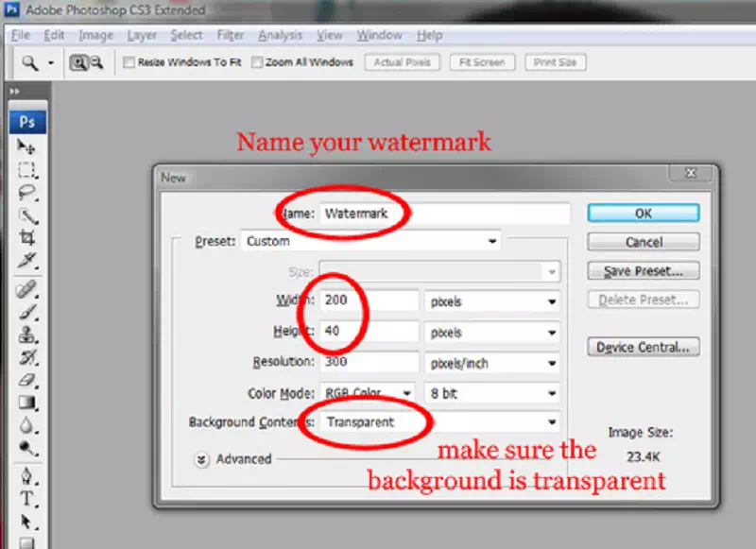Open the File menu
The height and width of the screenshot is (549, 756).
pyautogui.click(x=20, y=35)
